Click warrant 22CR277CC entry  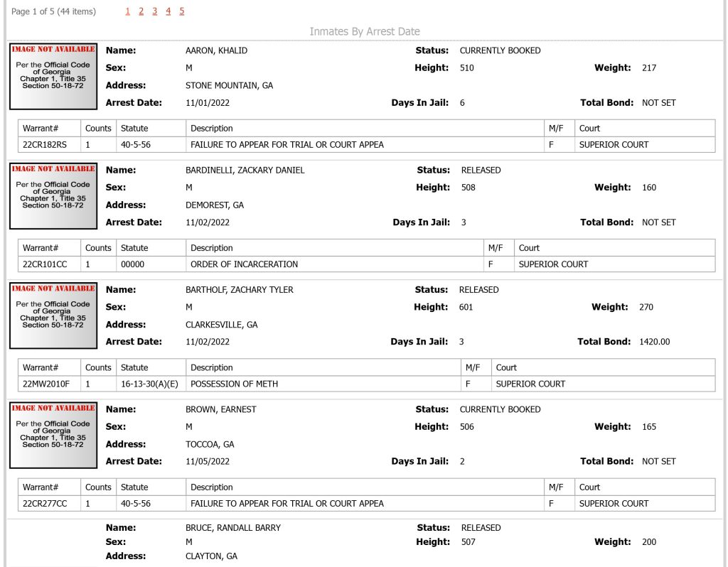(49, 504)
